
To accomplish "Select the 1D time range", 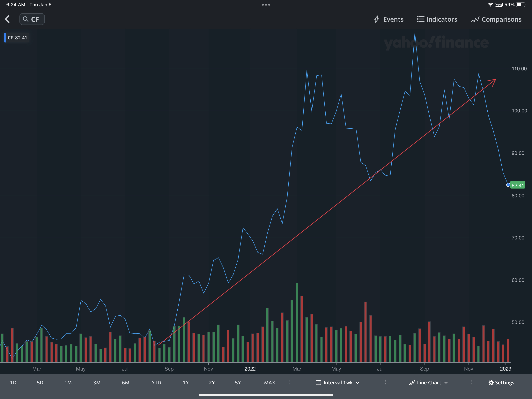I will [x=13, y=383].
